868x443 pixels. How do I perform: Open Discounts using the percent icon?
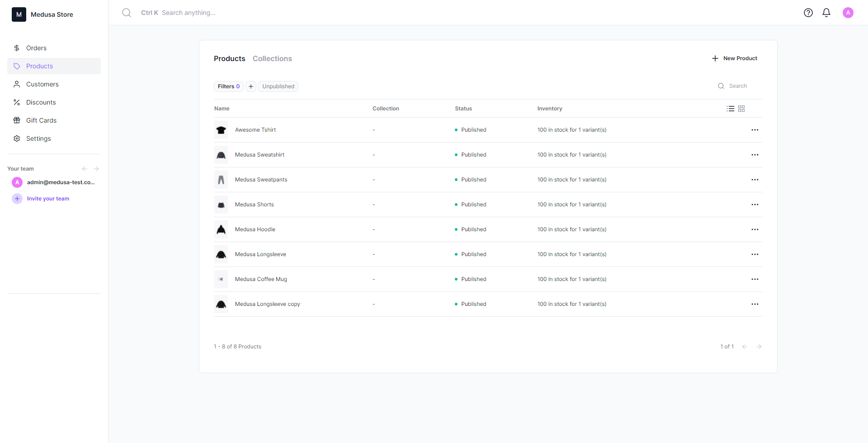pyautogui.click(x=17, y=102)
